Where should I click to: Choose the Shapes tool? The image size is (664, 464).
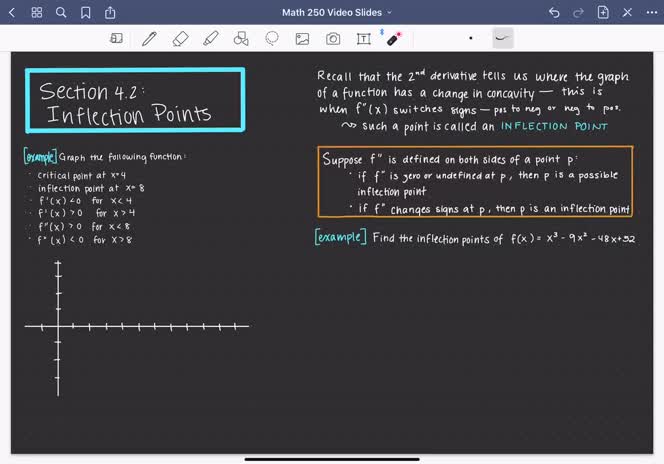(240, 39)
